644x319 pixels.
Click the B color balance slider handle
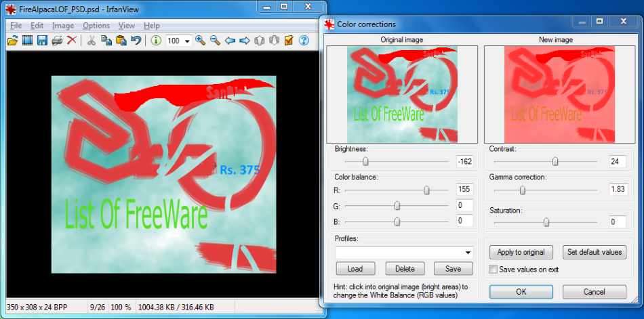397,221
